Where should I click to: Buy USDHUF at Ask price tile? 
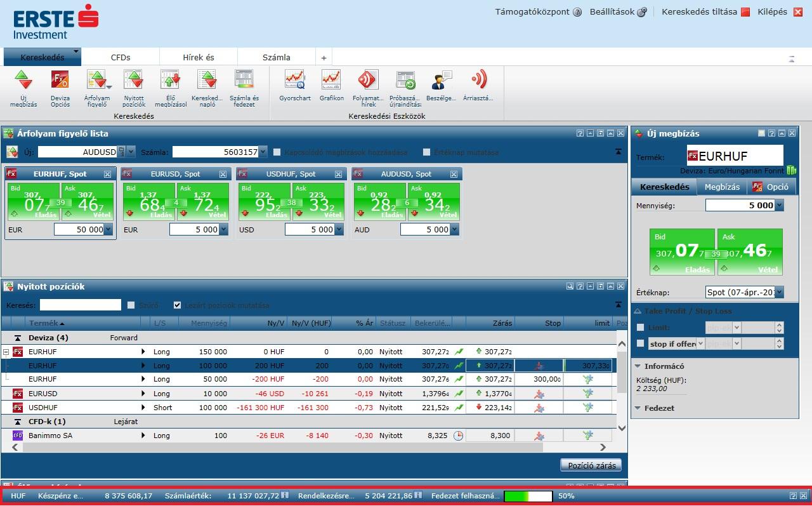pos(318,201)
